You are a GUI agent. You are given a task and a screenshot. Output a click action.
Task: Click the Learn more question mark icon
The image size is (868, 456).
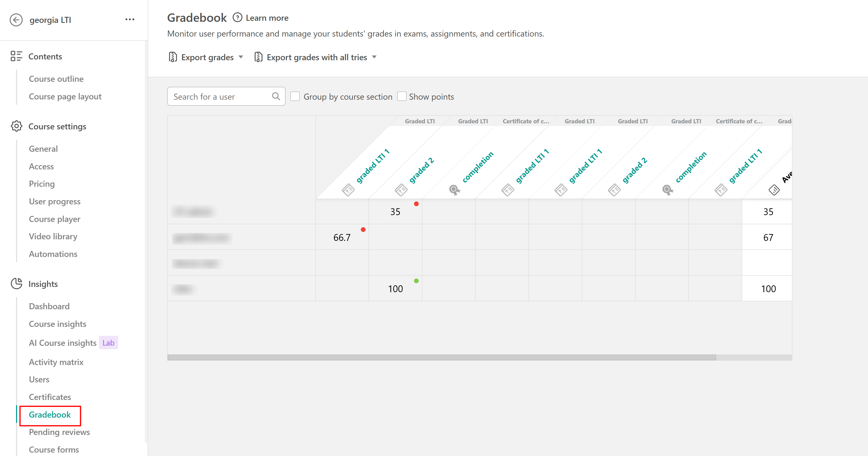point(238,18)
